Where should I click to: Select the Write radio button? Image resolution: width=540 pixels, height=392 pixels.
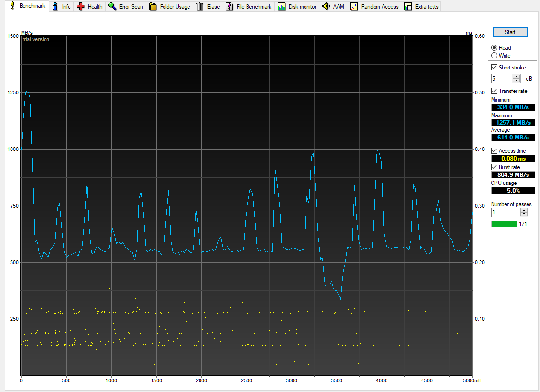[x=494, y=56]
